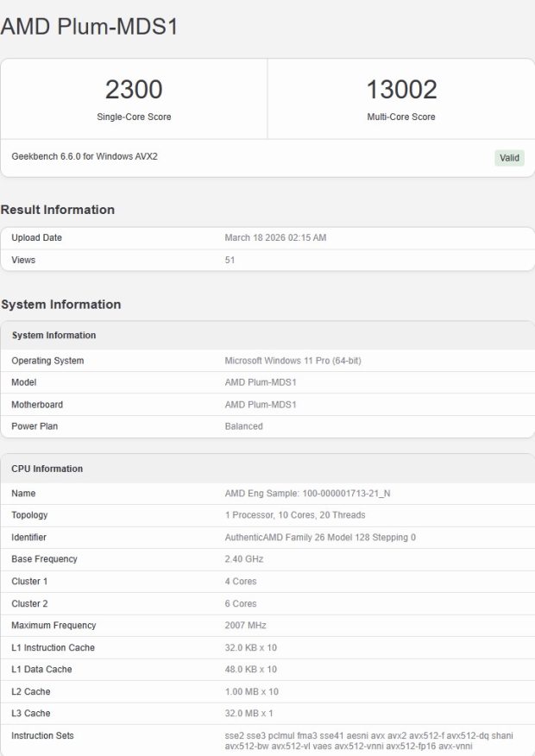Select the March 18 2026 02:15 AM value
The height and width of the screenshot is (756, 535).
275,237
